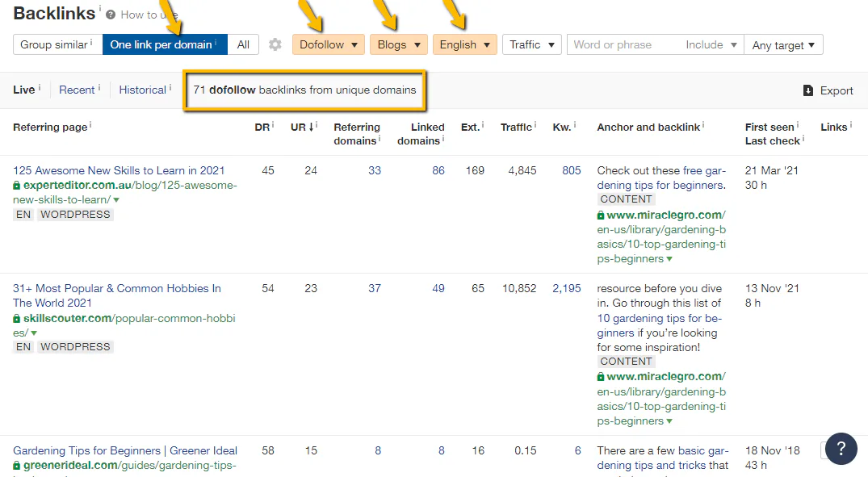Viewport: 868px width, 477px height.
Task: Open greenerideal referring domains count 8
Action: click(378, 450)
